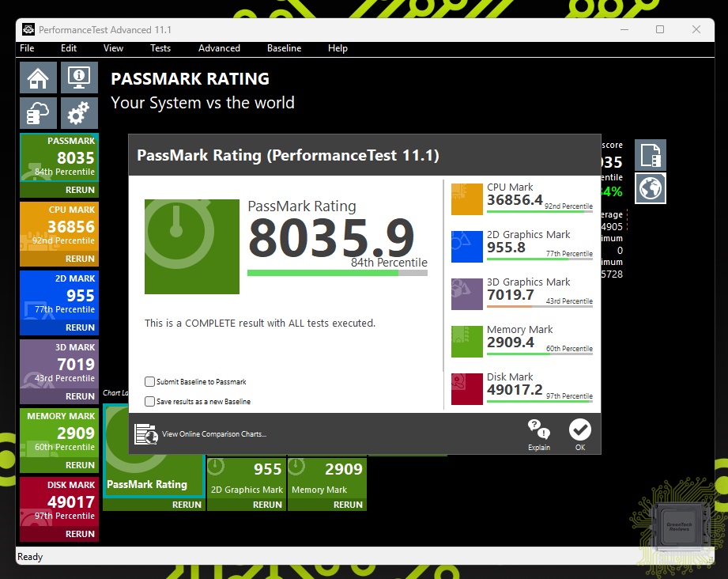
Task: Click the CPU Mark orange icon in dialog
Action: pyautogui.click(x=466, y=199)
